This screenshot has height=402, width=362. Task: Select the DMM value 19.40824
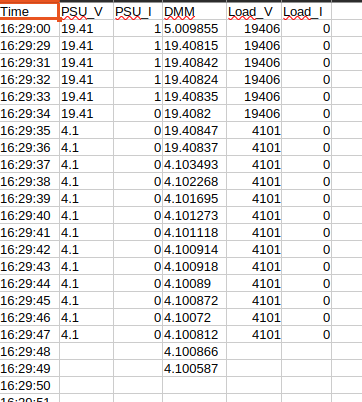click(x=195, y=80)
